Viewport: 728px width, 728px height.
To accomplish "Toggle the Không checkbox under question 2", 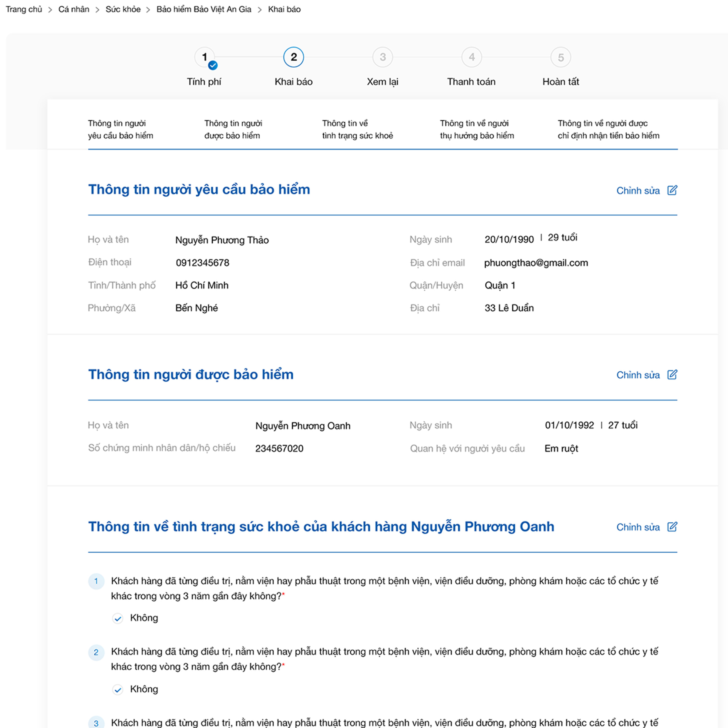I will 118,689.
